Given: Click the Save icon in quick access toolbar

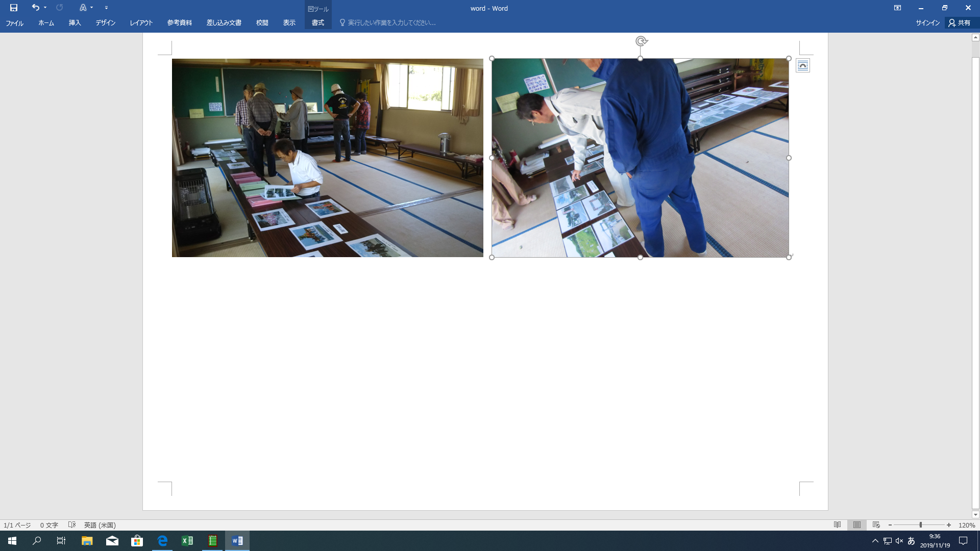Looking at the screenshot, I should tap(14, 8).
